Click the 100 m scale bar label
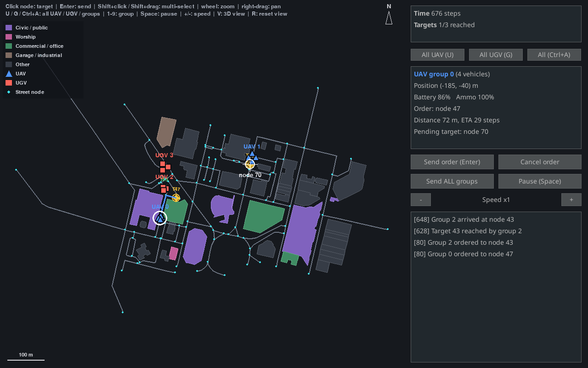Image resolution: width=588 pixels, height=368 pixels. tap(26, 355)
